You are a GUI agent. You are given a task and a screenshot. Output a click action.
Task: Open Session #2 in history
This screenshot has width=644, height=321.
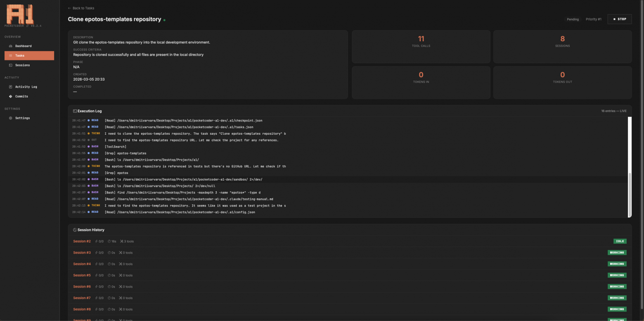pos(350,241)
